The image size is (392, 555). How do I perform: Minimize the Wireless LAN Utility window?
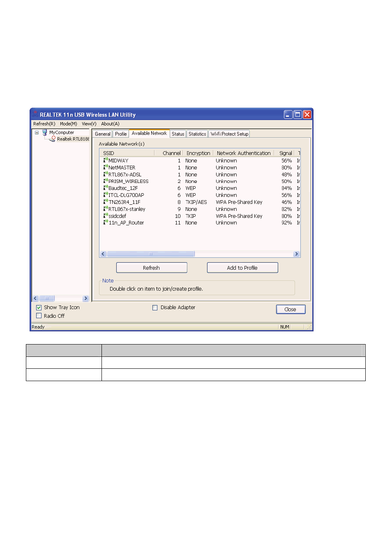[288, 115]
